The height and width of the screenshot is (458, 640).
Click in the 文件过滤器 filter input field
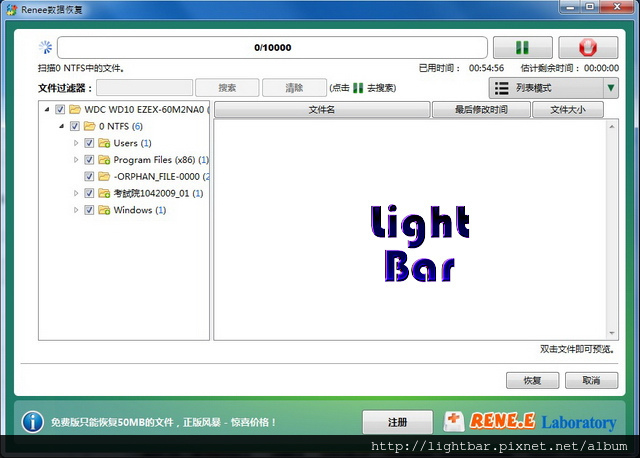[144, 88]
